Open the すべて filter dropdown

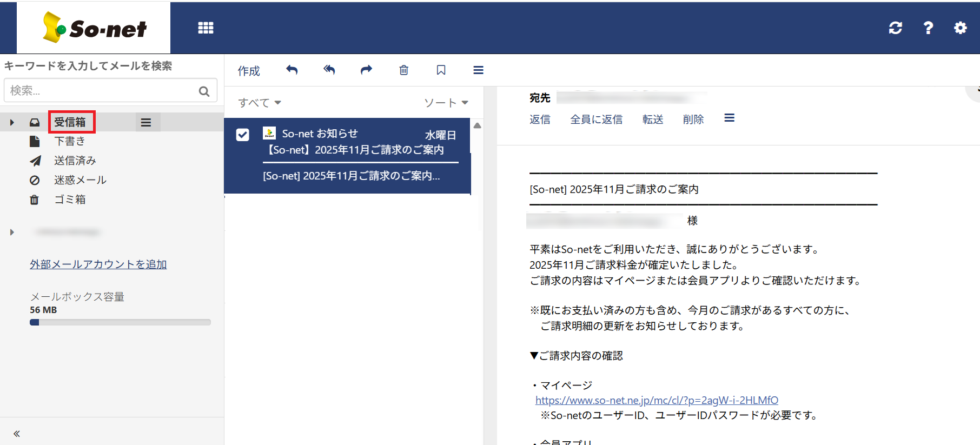pyautogui.click(x=260, y=103)
